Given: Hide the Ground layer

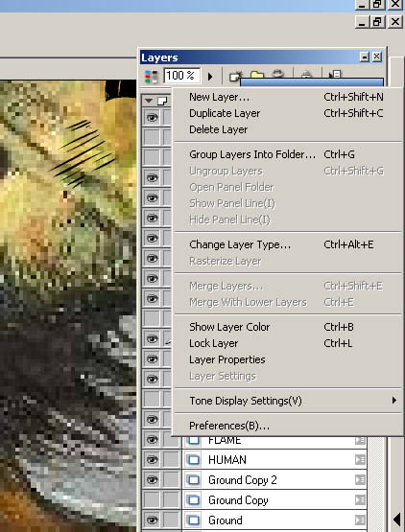Looking at the screenshot, I should point(152,520).
